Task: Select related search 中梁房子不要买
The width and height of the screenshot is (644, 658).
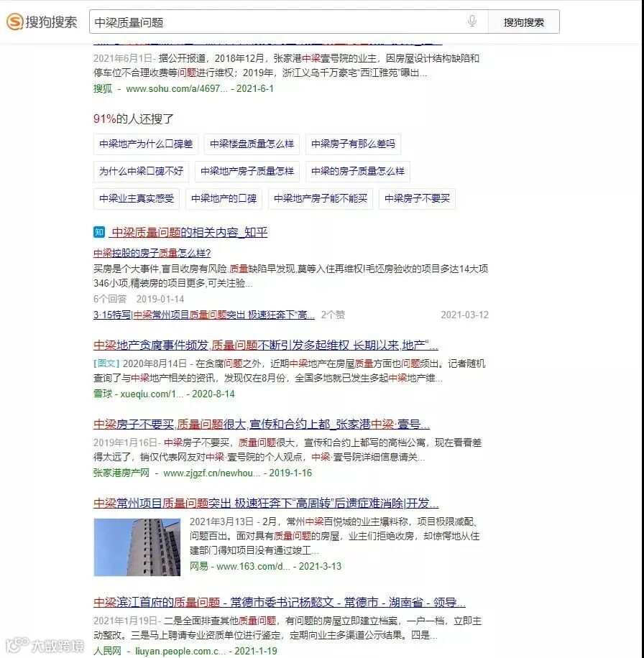Action: (417, 198)
